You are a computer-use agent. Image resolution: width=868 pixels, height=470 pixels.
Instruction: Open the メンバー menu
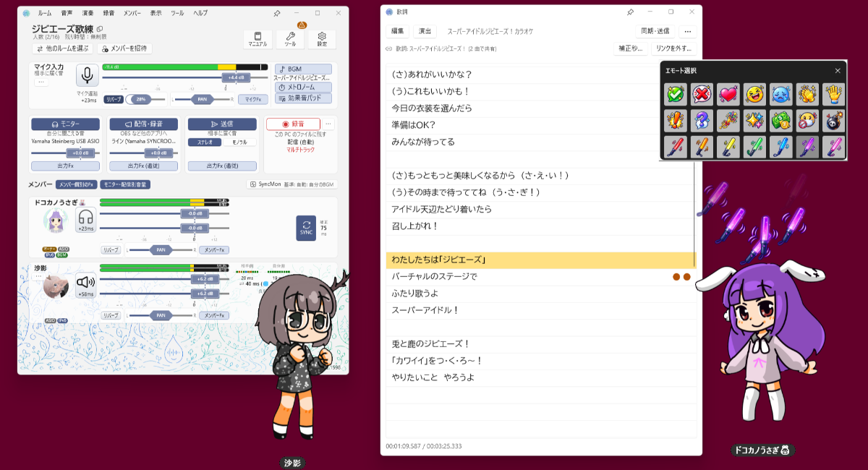coord(132,13)
